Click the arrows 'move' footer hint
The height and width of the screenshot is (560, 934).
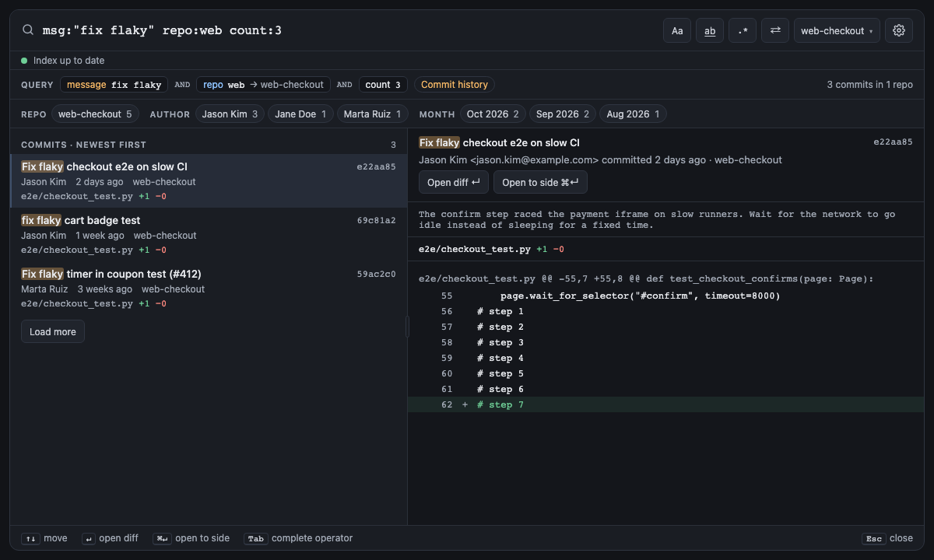coord(44,538)
